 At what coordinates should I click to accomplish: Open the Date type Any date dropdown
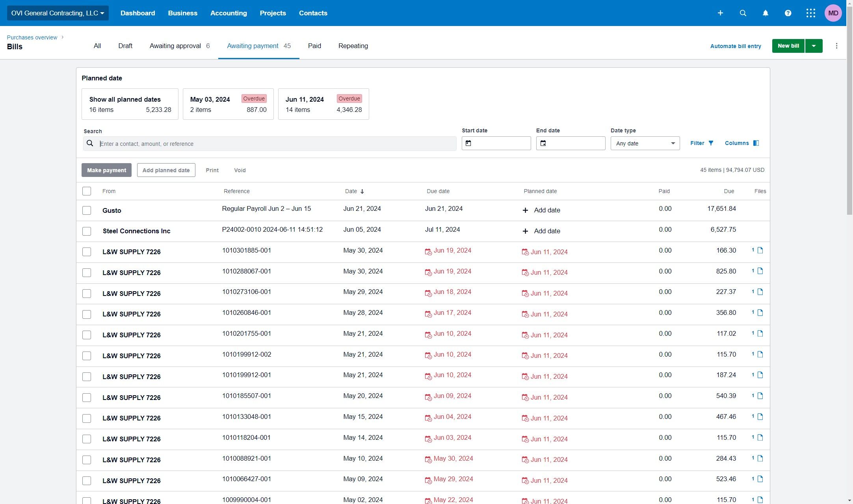click(x=645, y=143)
